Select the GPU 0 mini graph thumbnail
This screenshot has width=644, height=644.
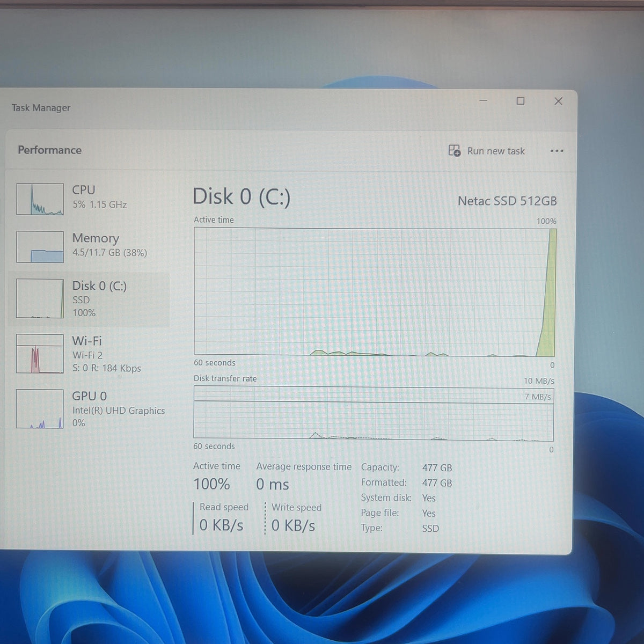pyautogui.click(x=40, y=409)
